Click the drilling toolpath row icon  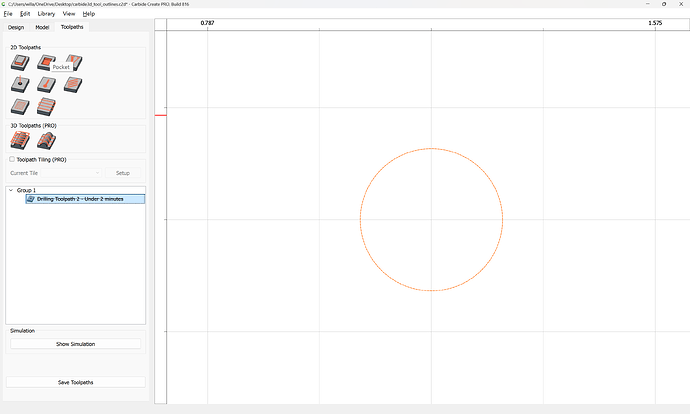[31, 199]
